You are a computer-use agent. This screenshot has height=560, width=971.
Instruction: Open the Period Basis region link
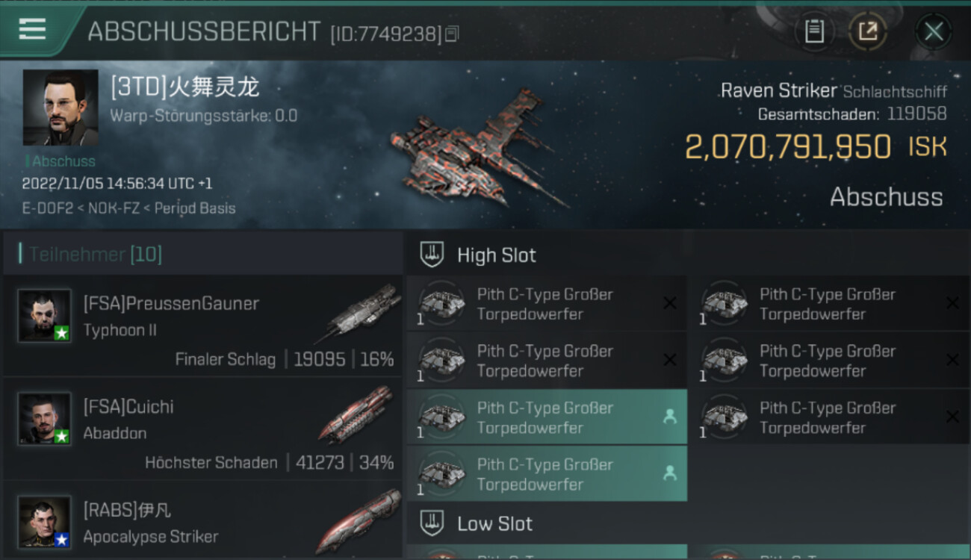coord(195,208)
